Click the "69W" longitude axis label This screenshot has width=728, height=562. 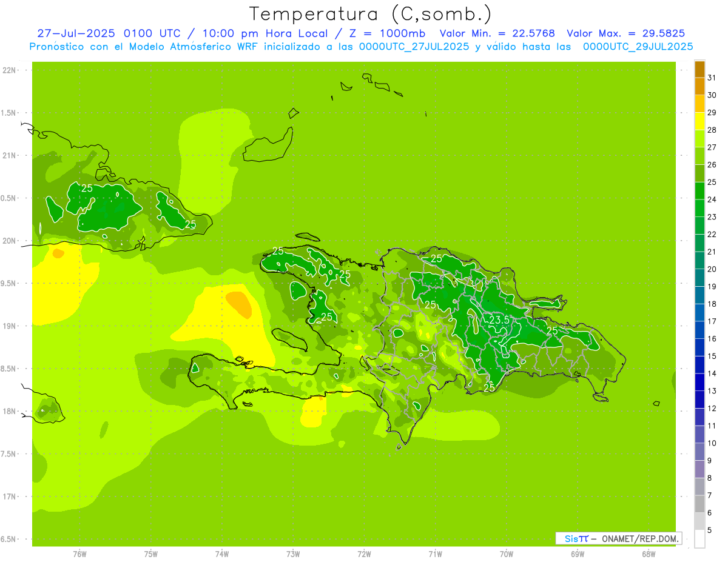click(578, 554)
